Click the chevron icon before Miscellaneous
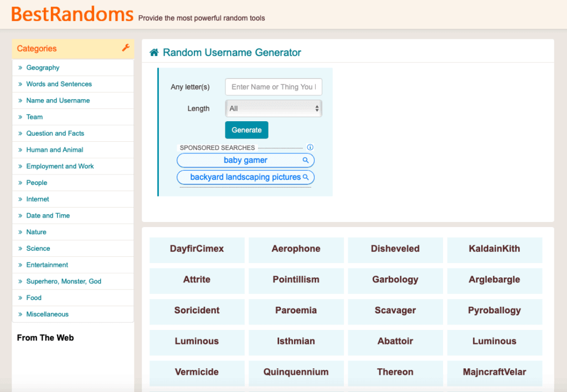The width and height of the screenshot is (567, 392). (21, 314)
